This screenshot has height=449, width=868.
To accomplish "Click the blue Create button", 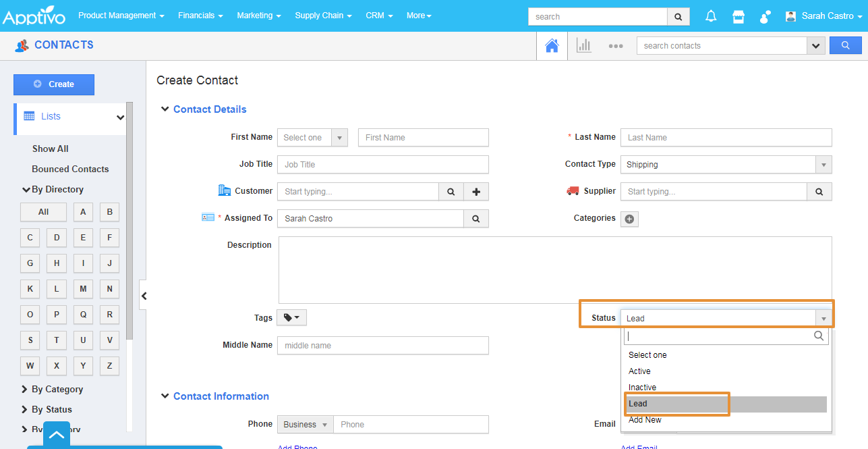I will coord(54,84).
